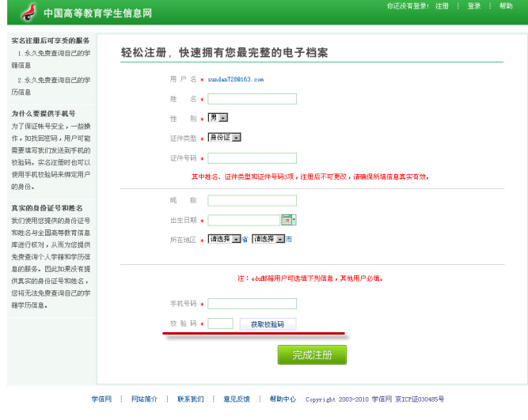Open the 学信网 footer link
Viewport: 528px width, 420px height.
coord(101,399)
